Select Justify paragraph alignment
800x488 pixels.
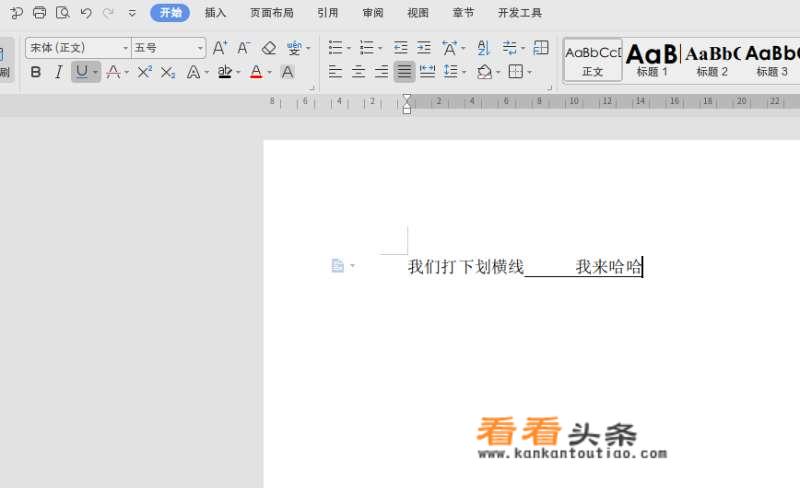(x=404, y=72)
